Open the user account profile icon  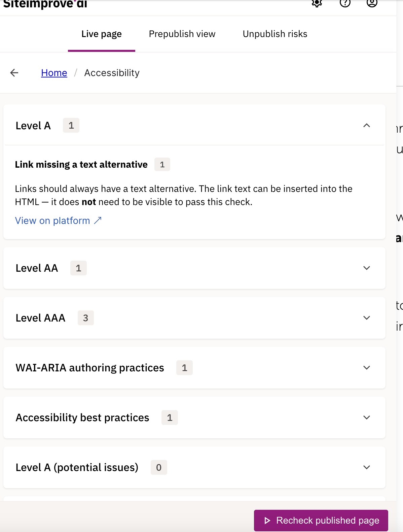(372, 3)
